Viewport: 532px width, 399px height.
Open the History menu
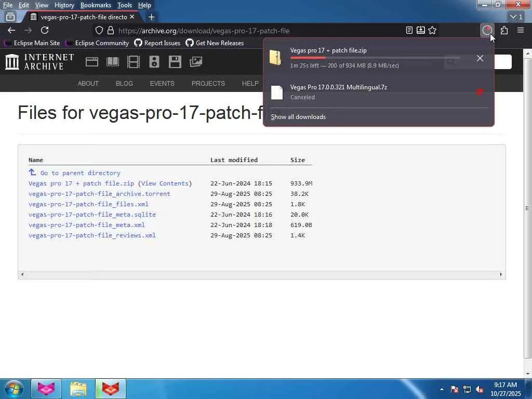pyautogui.click(x=64, y=5)
